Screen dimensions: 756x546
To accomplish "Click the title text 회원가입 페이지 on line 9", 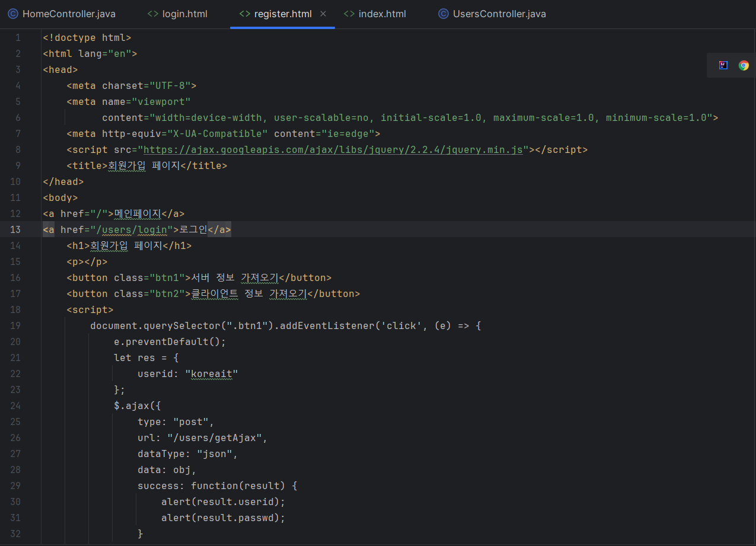I will [x=143, y=166].
